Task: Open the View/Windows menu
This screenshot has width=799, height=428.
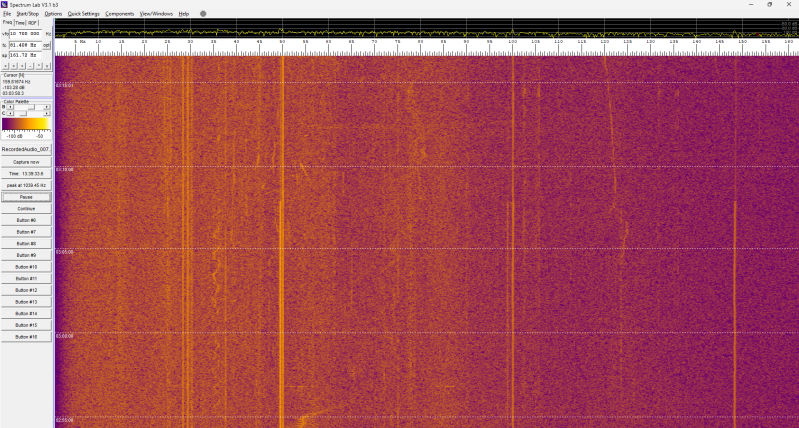Action: (156, 14)
